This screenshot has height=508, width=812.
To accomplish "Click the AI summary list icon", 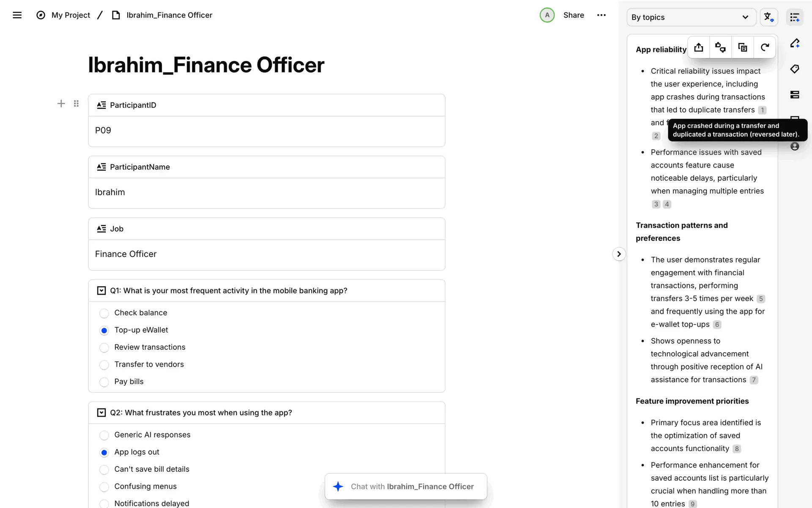I will (795, 17).
